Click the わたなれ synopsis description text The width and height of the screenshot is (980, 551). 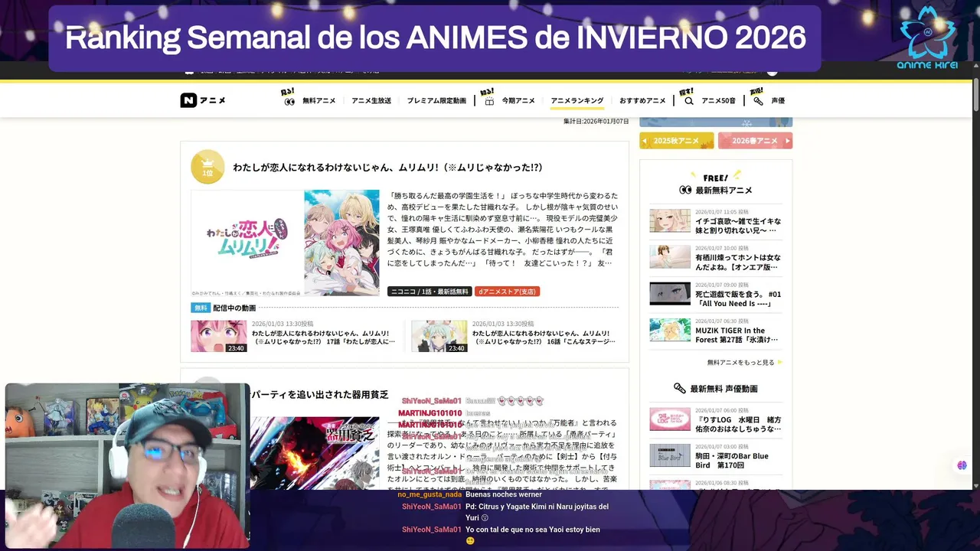(x=502, y=230)
